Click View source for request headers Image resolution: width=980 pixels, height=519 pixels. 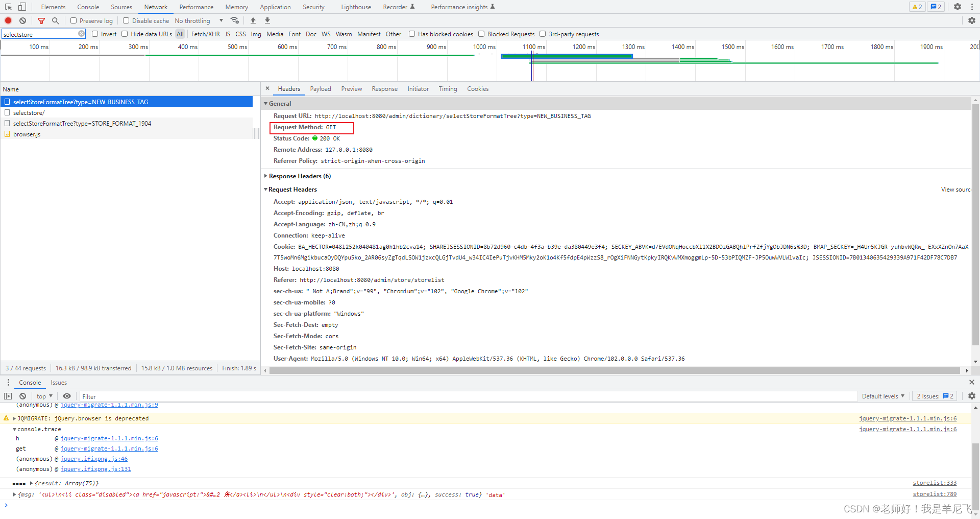point(956,189)
